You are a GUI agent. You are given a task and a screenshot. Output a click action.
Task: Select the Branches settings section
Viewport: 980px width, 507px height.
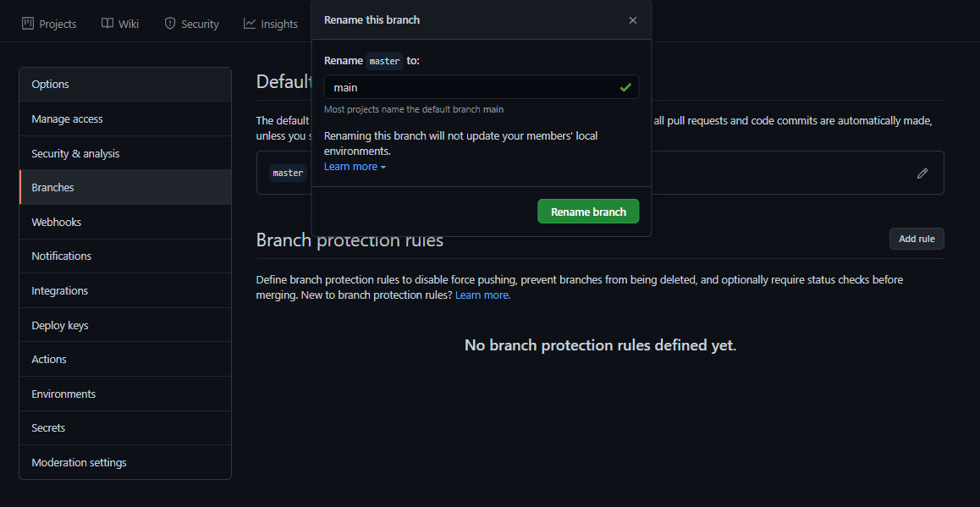point(52,187)
